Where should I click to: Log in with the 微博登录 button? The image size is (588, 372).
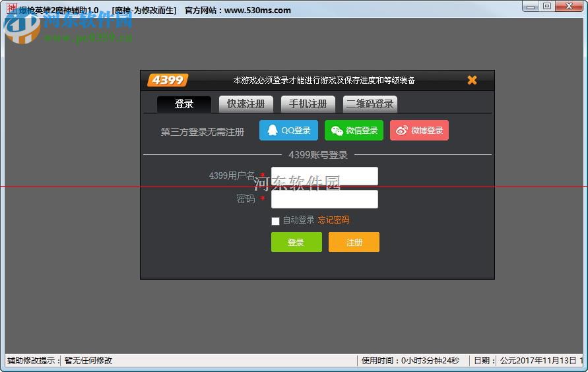pyautogui.click(x=419, y=131)
